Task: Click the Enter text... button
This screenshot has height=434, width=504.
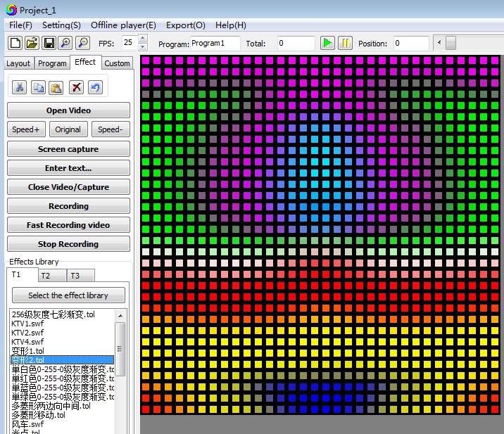Action: 68,167
